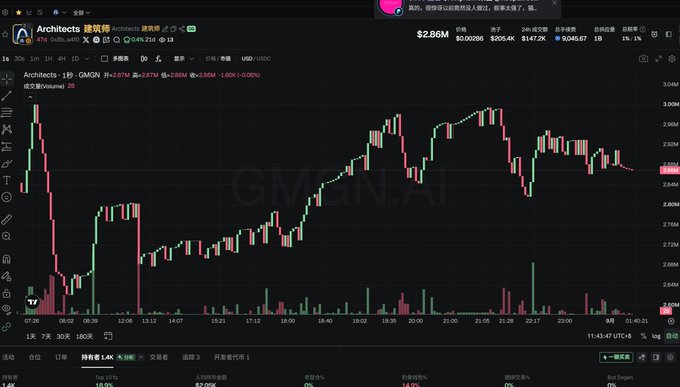This screenshot has width=680, height=387.
Task: Open the Architects token avatar
Action: tap(23, 34)
